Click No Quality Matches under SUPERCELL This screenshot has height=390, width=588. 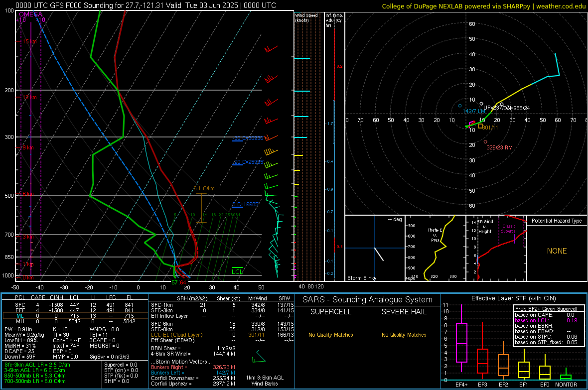coord(331,335)
